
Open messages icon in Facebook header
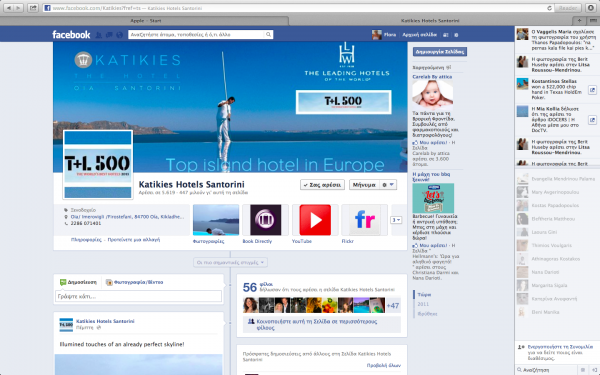click(109, 35)
